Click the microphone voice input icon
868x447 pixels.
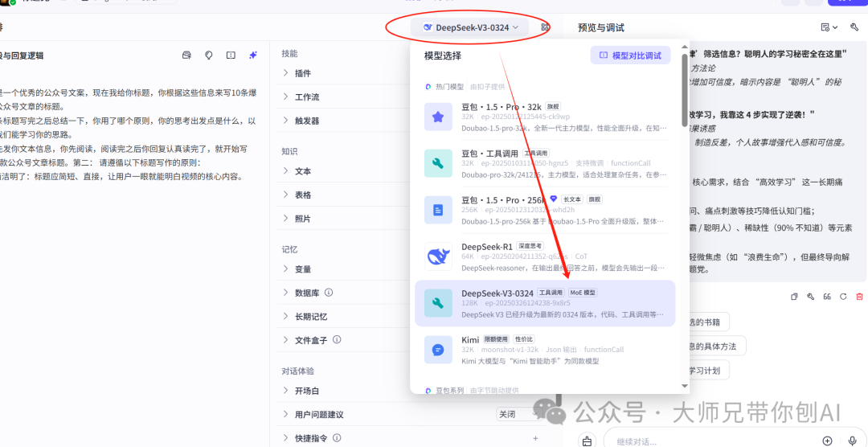click(x=852, y=441)
